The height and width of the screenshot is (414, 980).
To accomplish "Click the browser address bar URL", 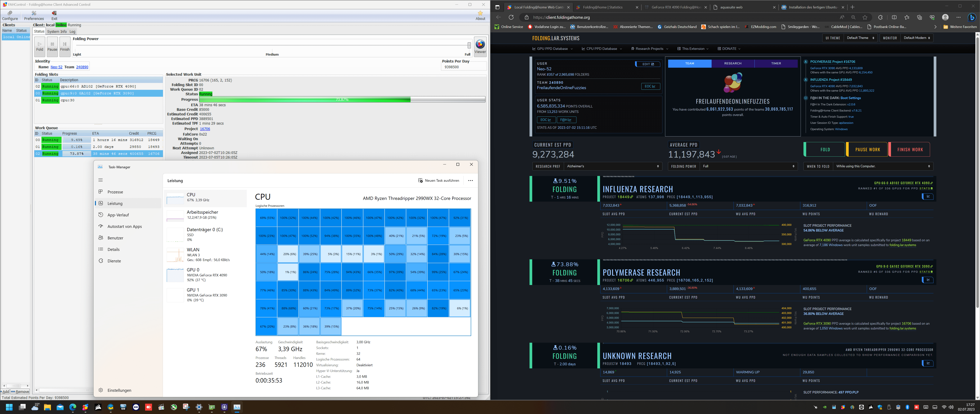I will point(561,17).
